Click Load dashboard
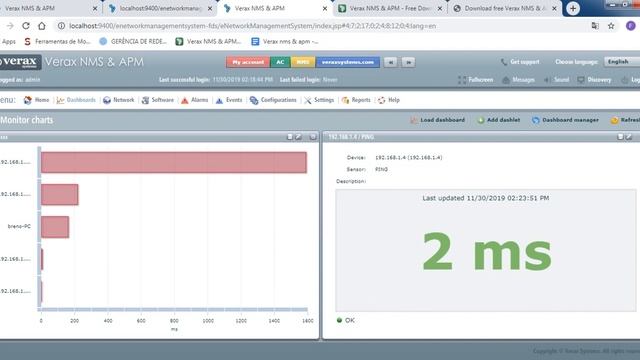The height and width of the screenshot is (360, 640). (x=437, y=120)
